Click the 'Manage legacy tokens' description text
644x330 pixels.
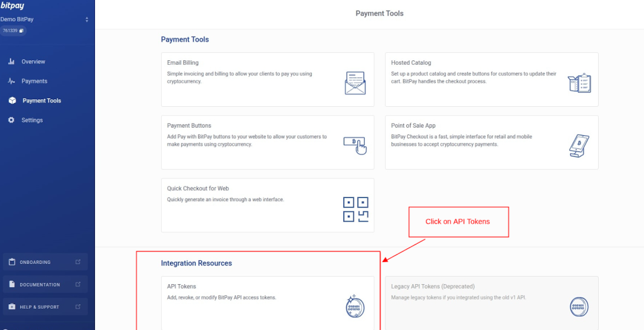(458, 297)
